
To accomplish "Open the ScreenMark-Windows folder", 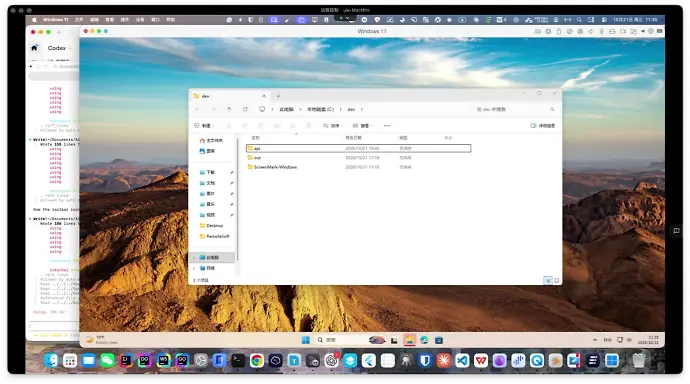I will (275, 167).
